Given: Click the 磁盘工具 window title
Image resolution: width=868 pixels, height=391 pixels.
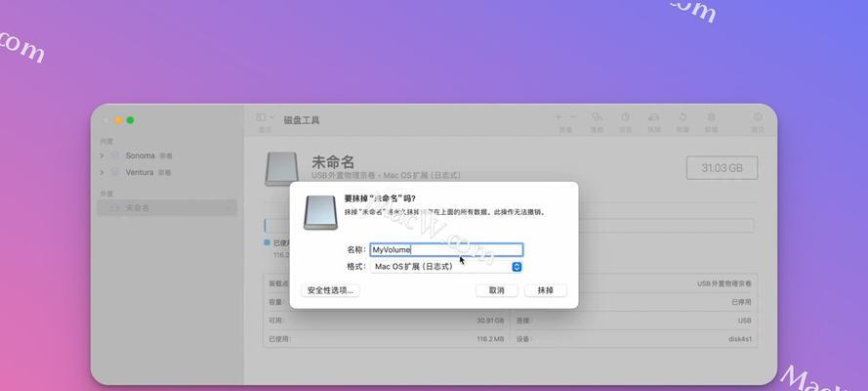Looking at the screenshot, I should click(x=302, y=120).
